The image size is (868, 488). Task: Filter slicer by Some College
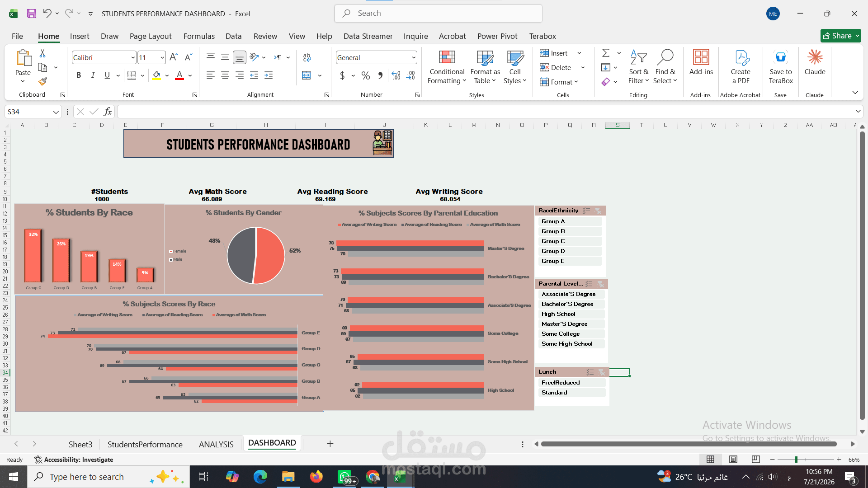[571, 334]
